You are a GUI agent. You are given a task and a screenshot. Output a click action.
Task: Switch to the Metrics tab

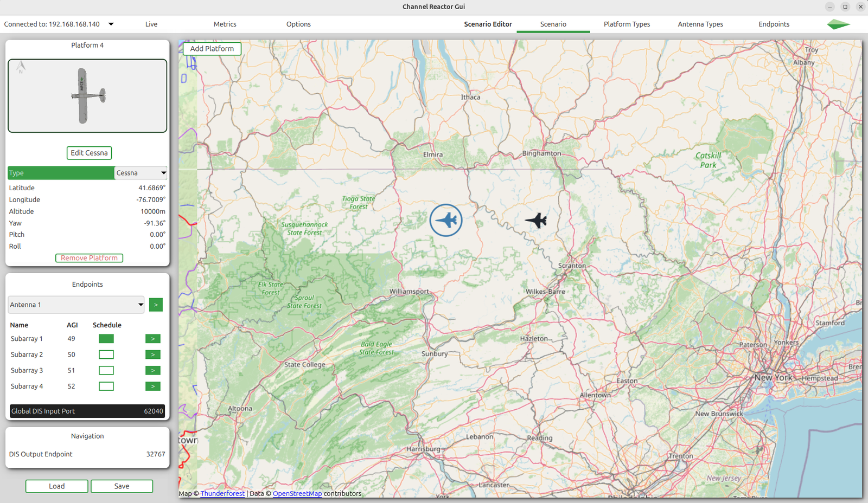click(x=225, y=24)
